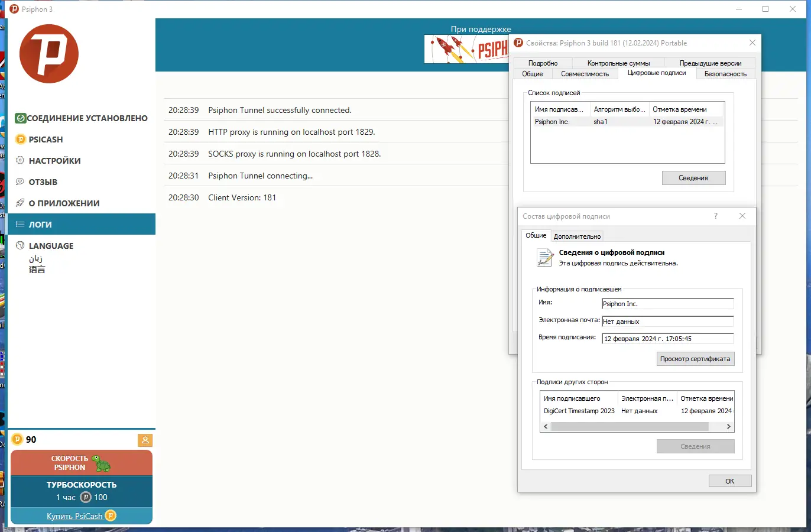Click the Электронная почта column header in countersignatures
The height and width of the screenshot is (532, 811).
pos(647,398)
